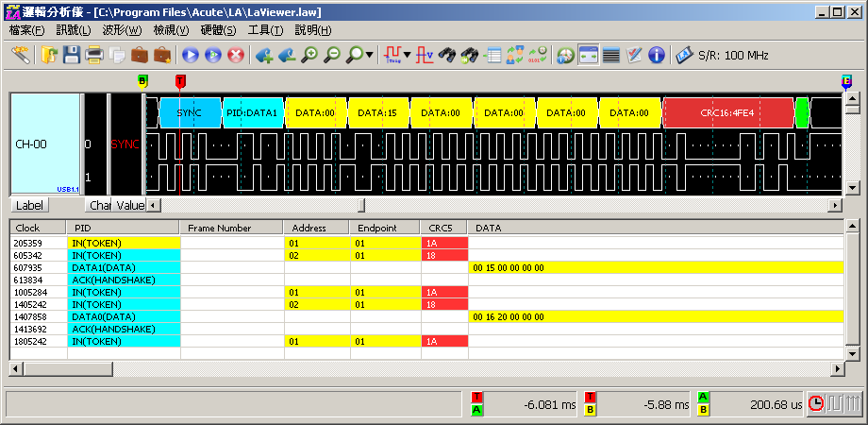The image size is (868, 425).
Task: Click the CRC5 column header
Action: pyautogui.click(x=444, y=228)
